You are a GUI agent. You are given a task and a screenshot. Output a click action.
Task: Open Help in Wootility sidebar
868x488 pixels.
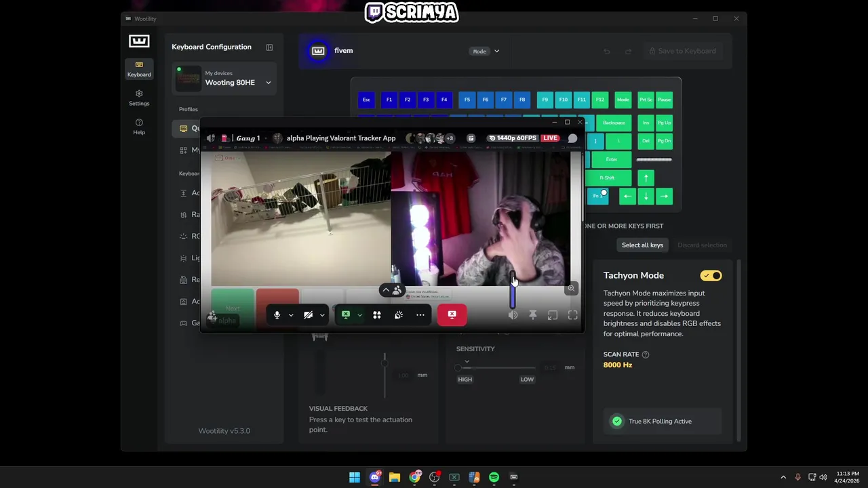pos(139,127)
